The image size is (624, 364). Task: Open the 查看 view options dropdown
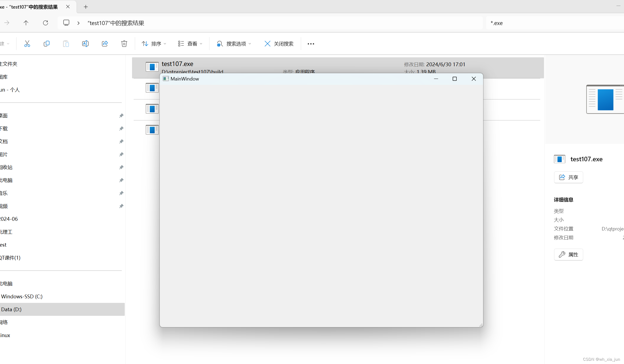pyautogui.click(x=190, y=43)
